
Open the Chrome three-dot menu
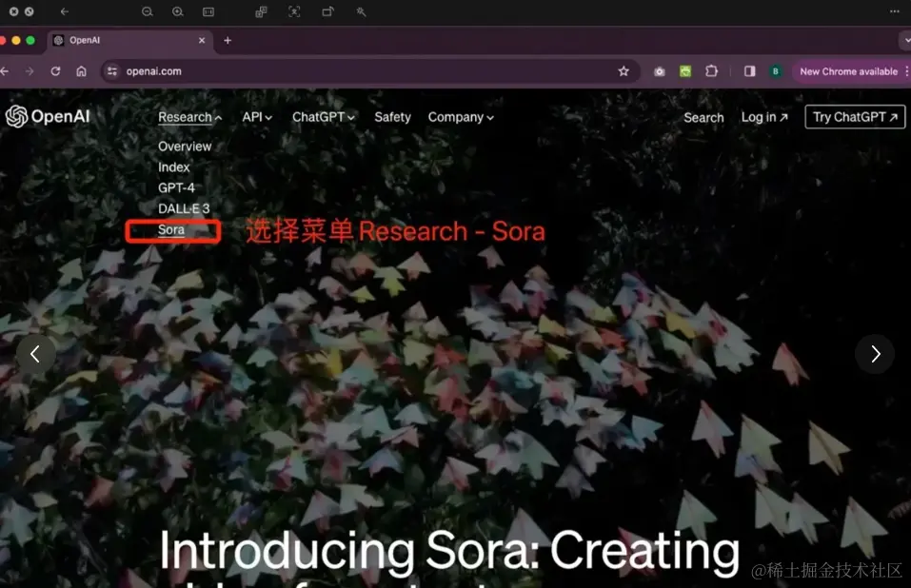tap(906, 71)
